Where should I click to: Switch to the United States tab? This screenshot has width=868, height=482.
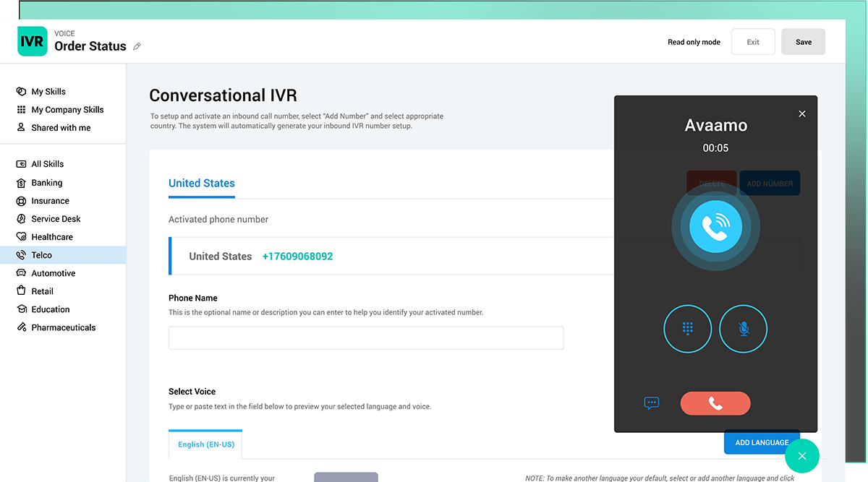[x=202, y=184]
